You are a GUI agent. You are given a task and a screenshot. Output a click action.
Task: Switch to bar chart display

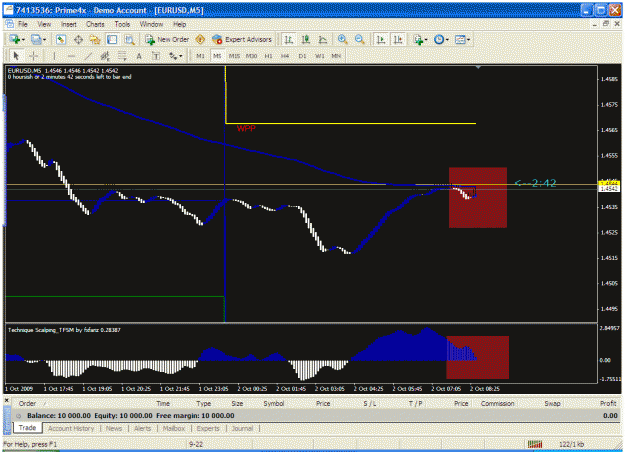pos(289,39)
